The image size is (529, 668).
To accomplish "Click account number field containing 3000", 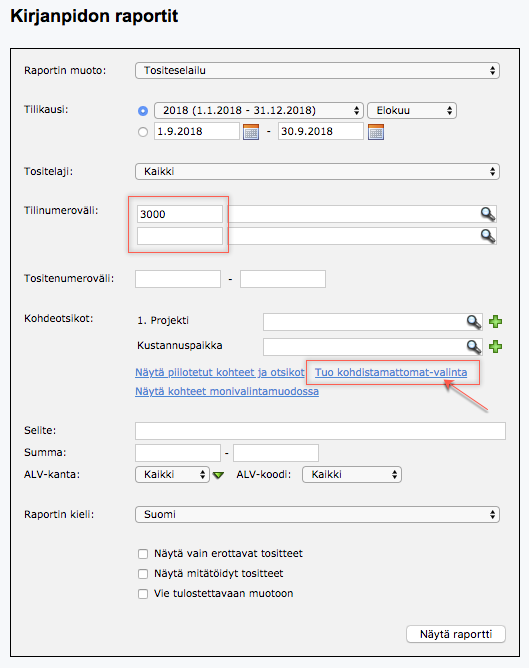I will 180,214.
